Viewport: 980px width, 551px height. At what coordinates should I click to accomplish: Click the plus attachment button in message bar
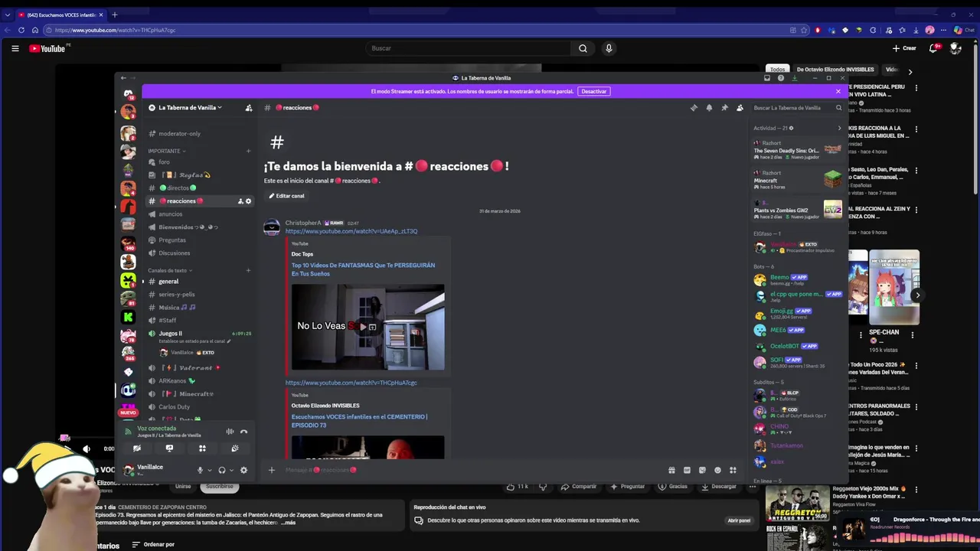271,470
